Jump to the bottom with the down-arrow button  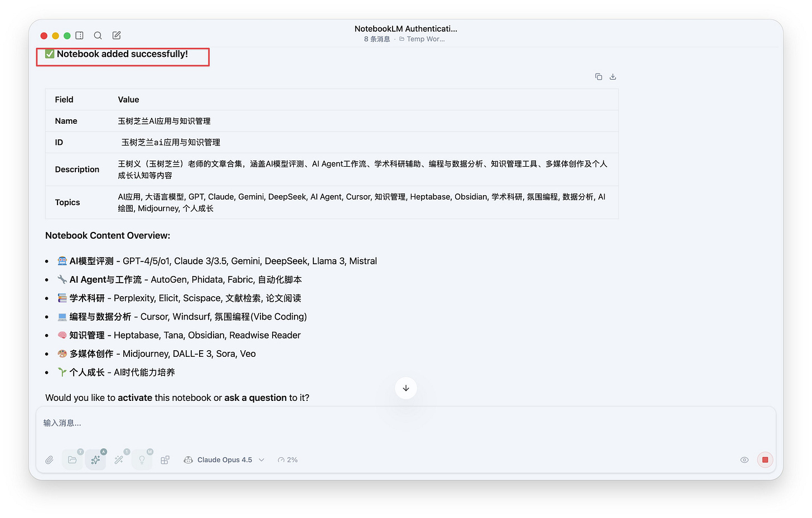point(406,388)
